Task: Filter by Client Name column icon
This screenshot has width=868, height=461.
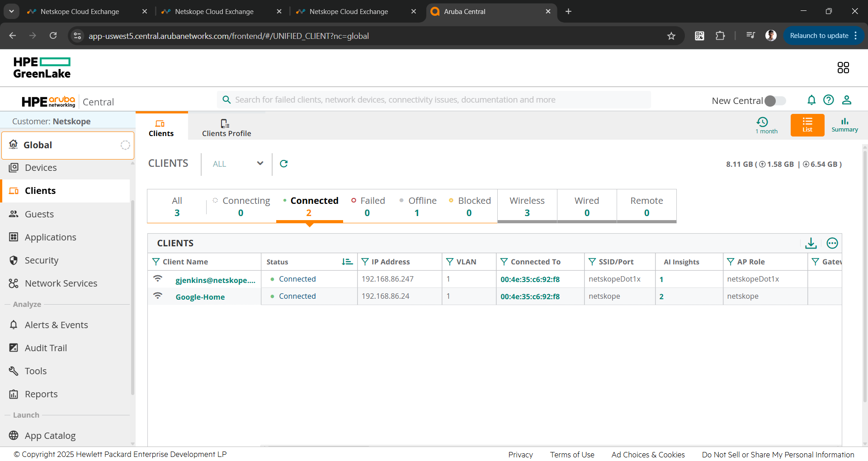Action: [156, 262]
